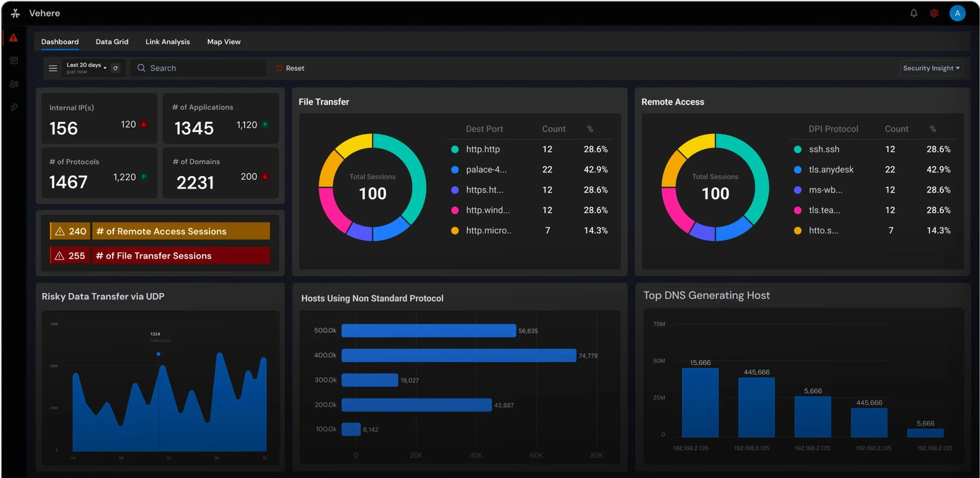Open the calendar icon in the left sidebar
Viewport: 980px width, 478px height.
pyautogui.click(x=14, y=61)
